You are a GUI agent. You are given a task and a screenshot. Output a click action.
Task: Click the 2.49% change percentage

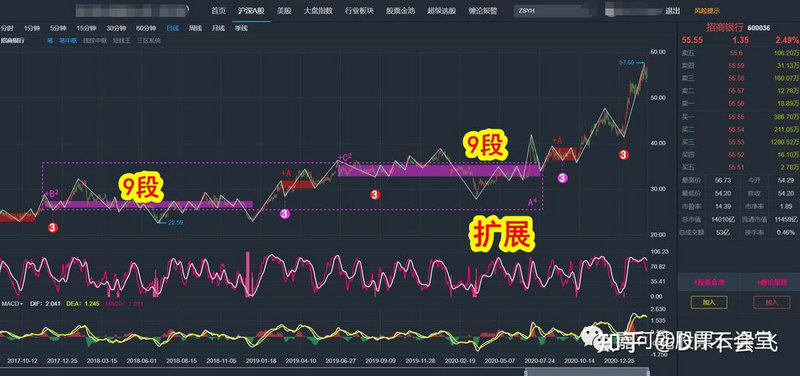click(788, 40)
